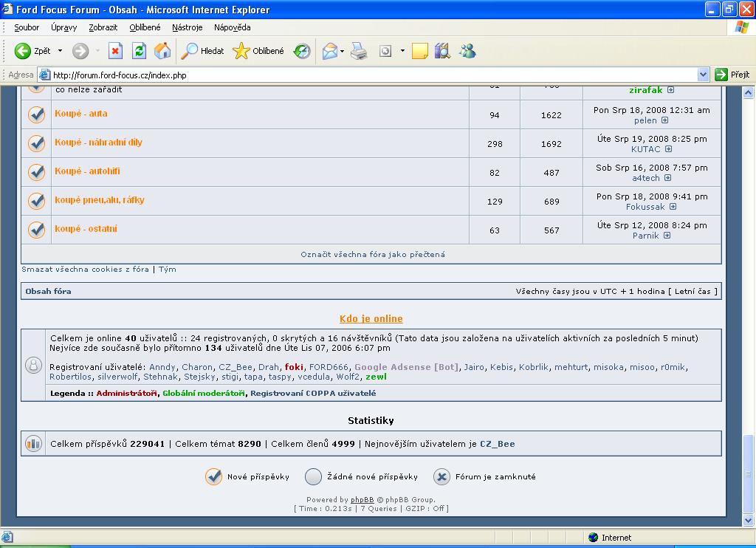This screenshot has width=756, height=548.
Task: Click the forum status icon beside Koupě - auta
Action: pyautogui.click(x=36, y=114)
